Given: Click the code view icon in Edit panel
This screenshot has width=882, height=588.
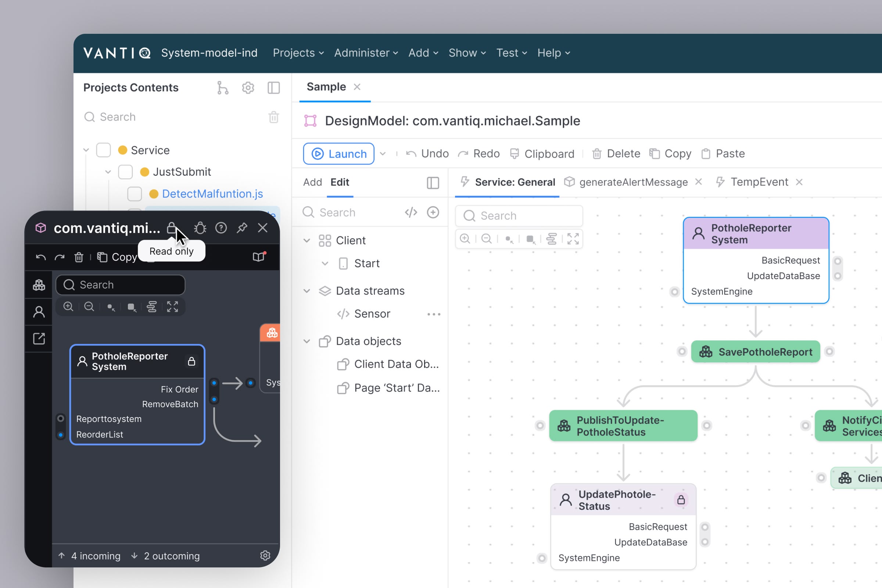Looking at the screenshot, I should 411,213.
